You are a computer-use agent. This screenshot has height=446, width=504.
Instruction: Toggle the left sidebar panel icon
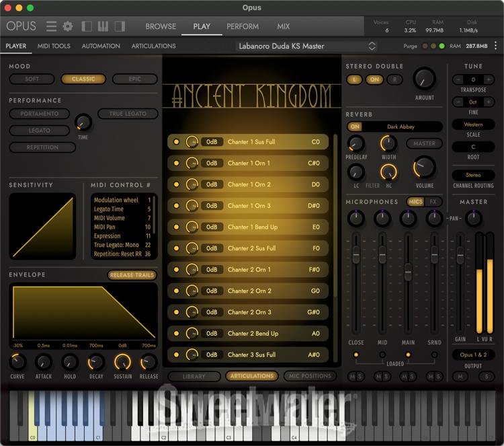pos(87,26)
